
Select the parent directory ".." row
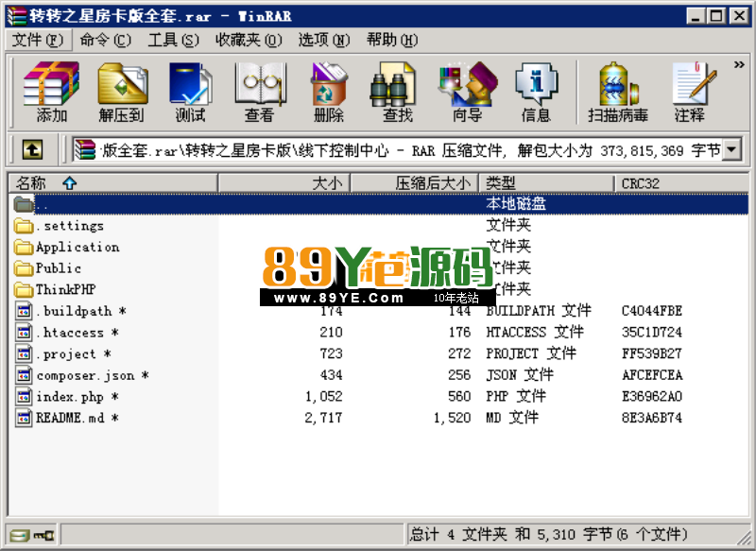379,204
